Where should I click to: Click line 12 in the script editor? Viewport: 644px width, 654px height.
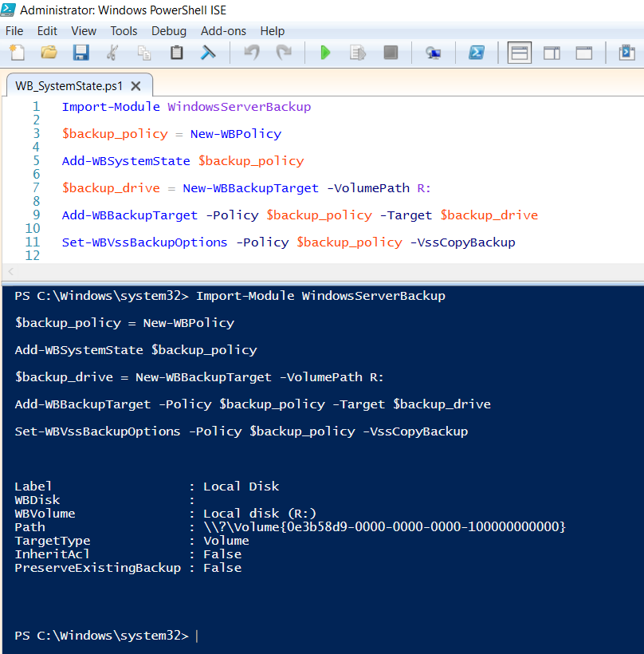click(x=239, y=255)
